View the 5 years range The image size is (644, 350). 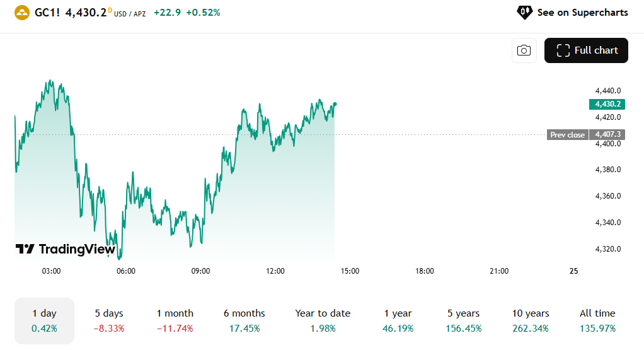[x=464, y=320]
